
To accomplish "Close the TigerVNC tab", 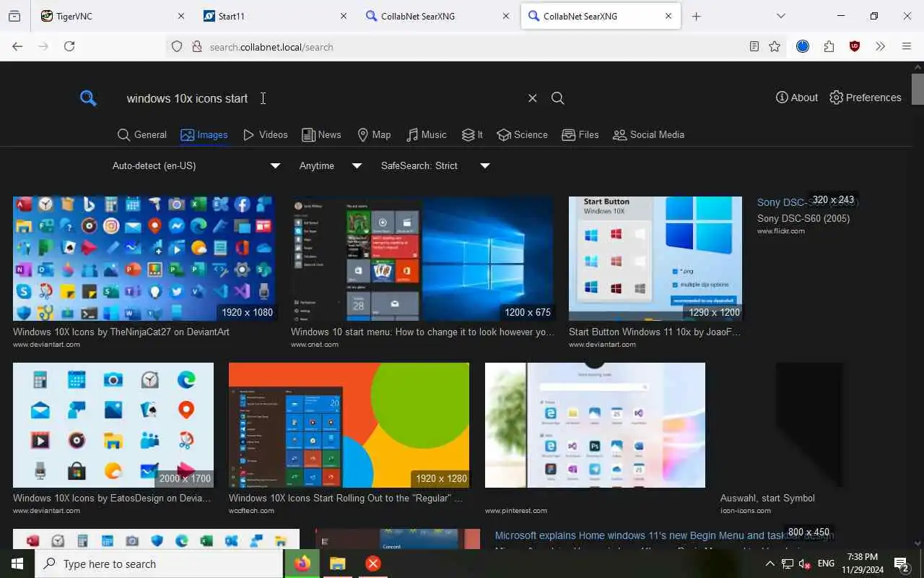I will click(181, 16).
